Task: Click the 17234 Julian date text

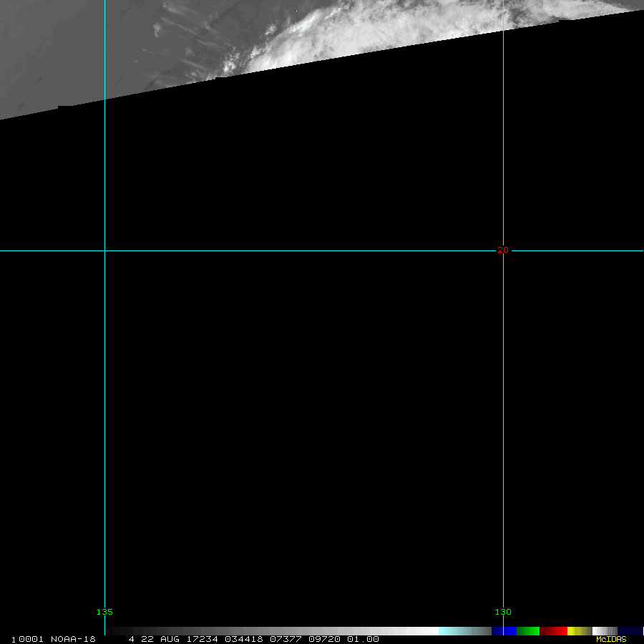Action: coord(202,639)
